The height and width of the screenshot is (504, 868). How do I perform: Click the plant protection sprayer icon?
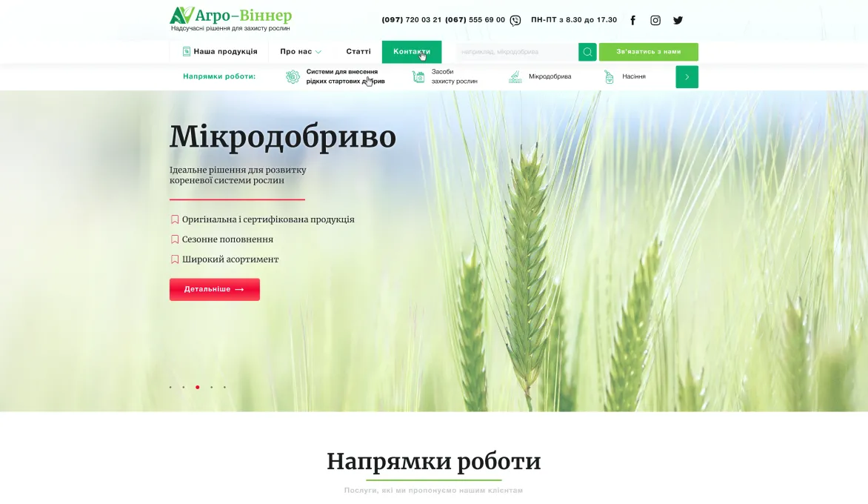pos(418,76)
